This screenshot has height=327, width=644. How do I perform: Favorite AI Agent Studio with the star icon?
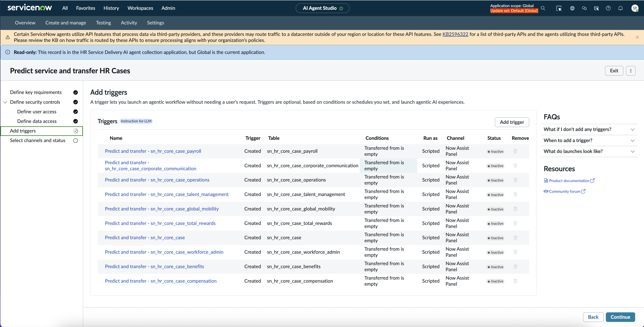(x=341, y=8)
